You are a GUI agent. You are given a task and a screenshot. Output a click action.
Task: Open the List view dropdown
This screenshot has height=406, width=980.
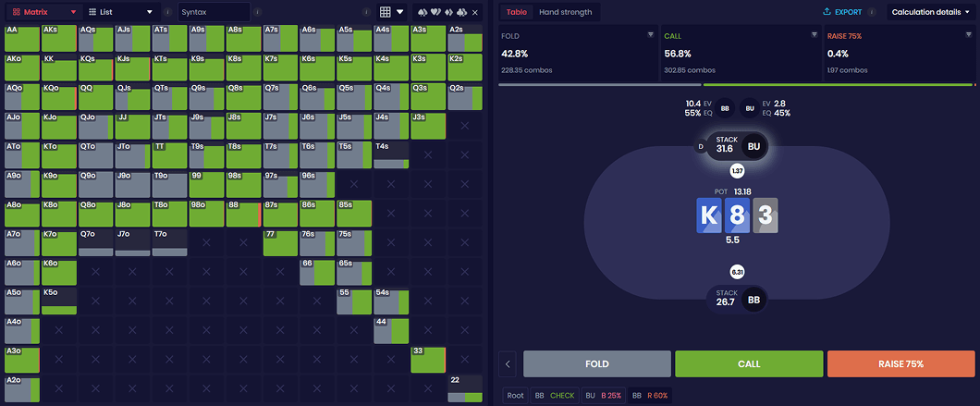[120, 12]
